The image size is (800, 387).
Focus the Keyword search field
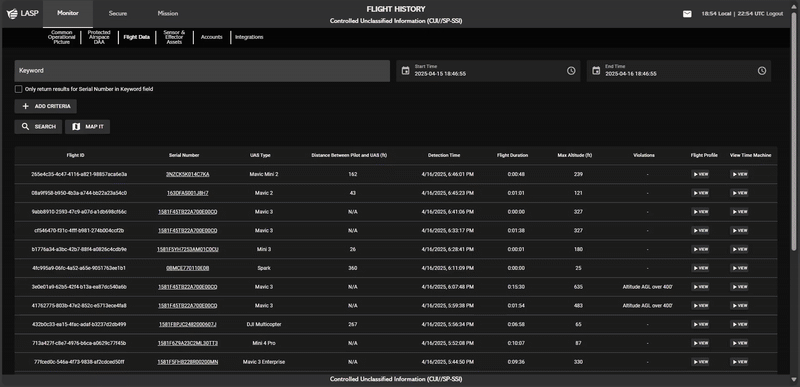click(x=202, y=71)
